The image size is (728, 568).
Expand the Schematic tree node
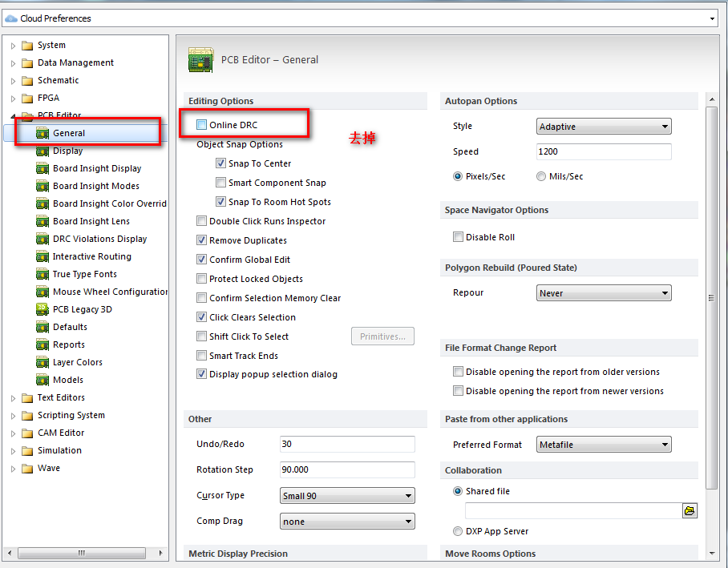(13, 81)
